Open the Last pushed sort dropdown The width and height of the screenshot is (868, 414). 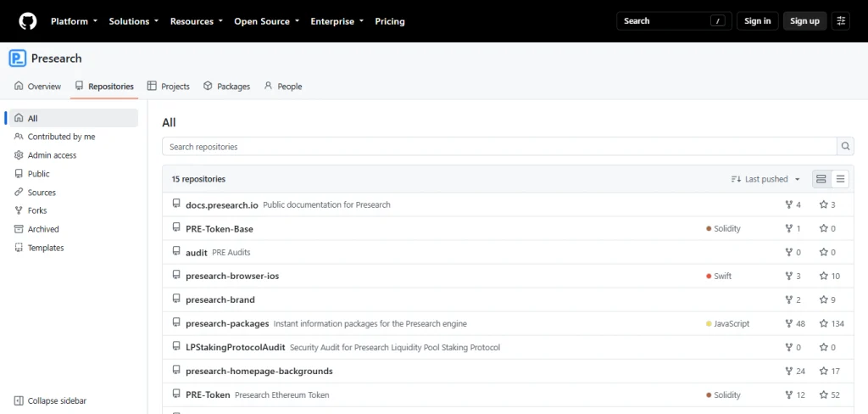[x=765, y=179]
